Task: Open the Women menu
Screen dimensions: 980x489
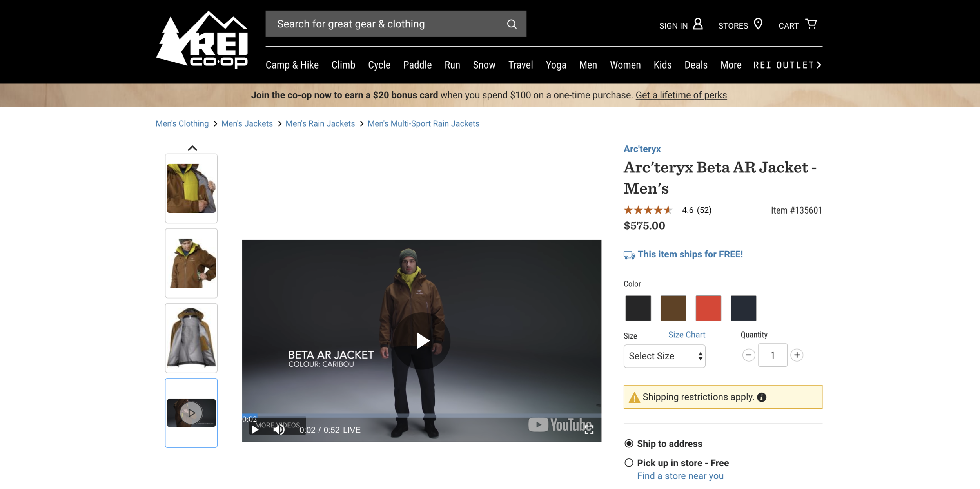Action: tap(625, 65)
